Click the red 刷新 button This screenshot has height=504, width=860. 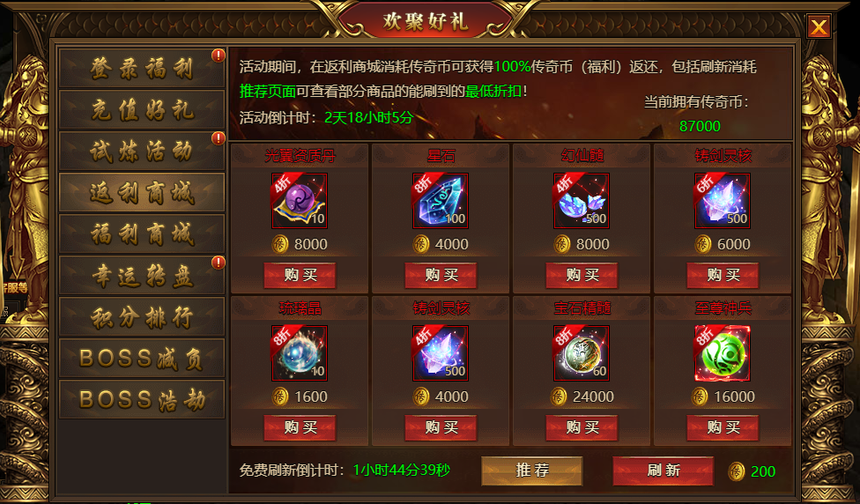pyautogui.click(x=664, y=471)
